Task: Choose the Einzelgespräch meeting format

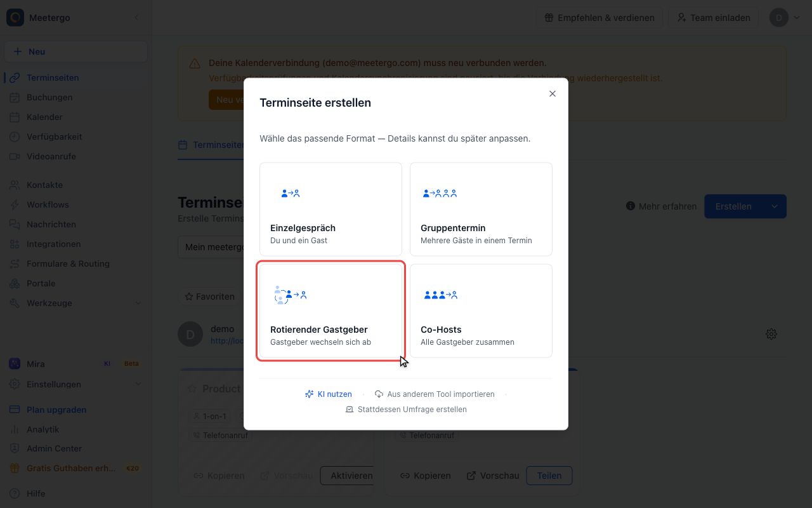Action: pyautogui.click(x=331, y=209)
